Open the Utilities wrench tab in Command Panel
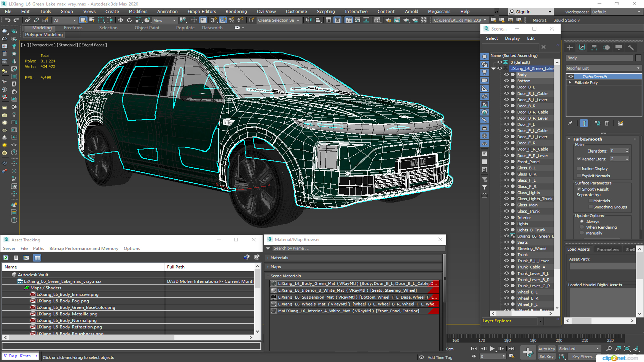Image resolution: width=644 pixels, height=362 pixels. (631, 48)
